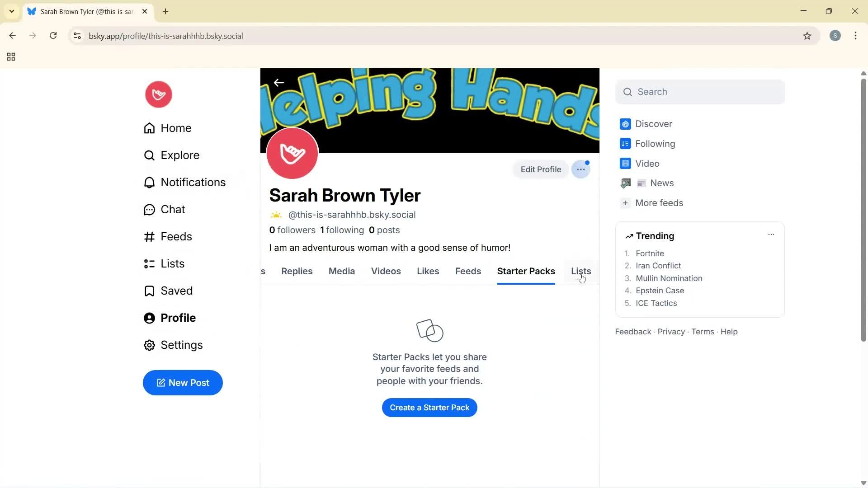The width and height of the screenshot is (868, 488).
Task: Open Feeds using the hashtag icon
Action: tap(149, 236)
